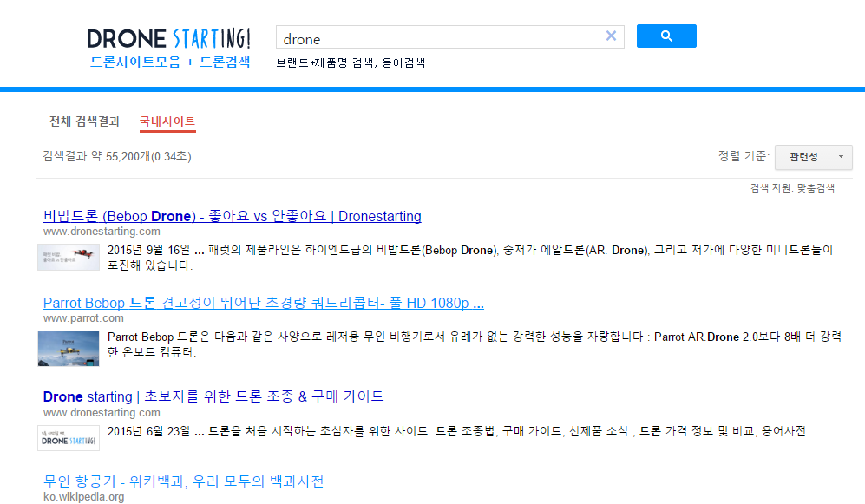Click the 브랜드+제품명 검색, 용어검색 hint text
865x504 pixels.
click(x=351, y=62)
